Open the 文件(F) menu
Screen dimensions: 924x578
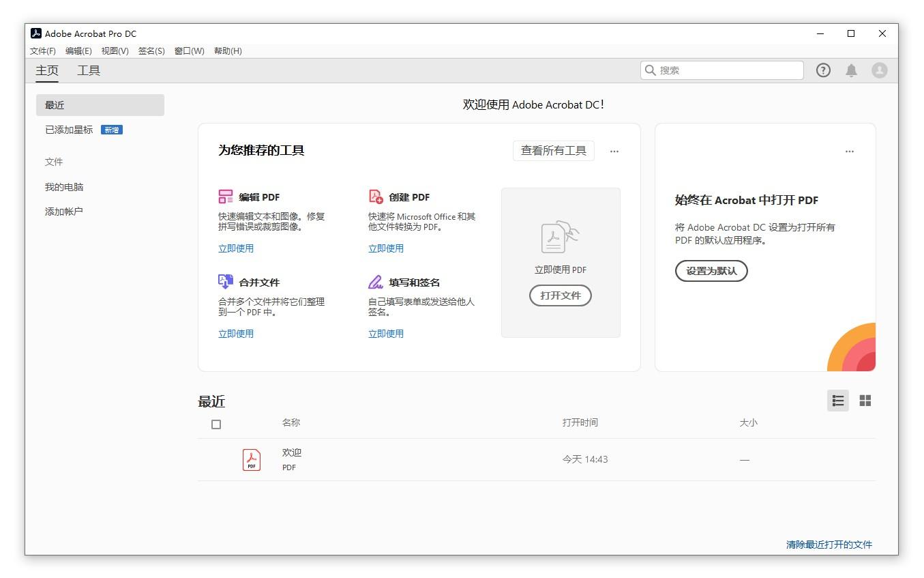[42, 50]
